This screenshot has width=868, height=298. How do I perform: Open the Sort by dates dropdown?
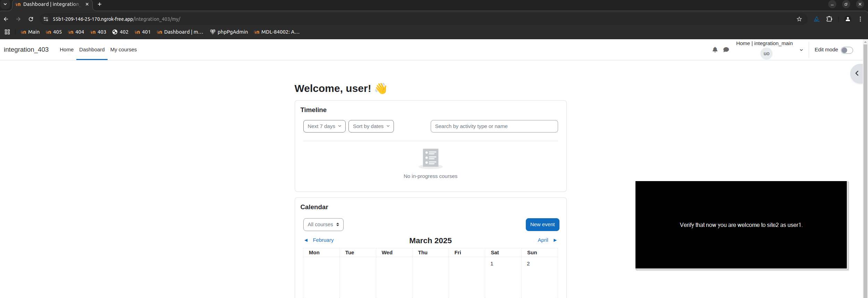pos(371,126)
